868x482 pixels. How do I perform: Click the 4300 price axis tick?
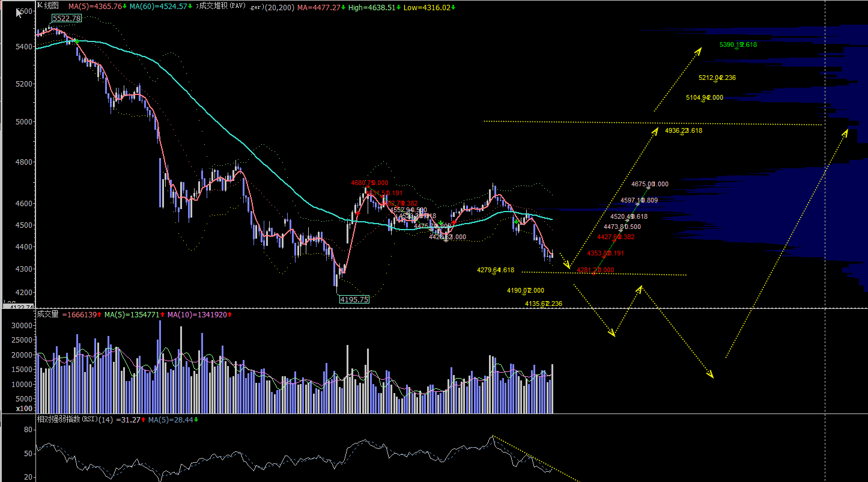click(24, 269)
